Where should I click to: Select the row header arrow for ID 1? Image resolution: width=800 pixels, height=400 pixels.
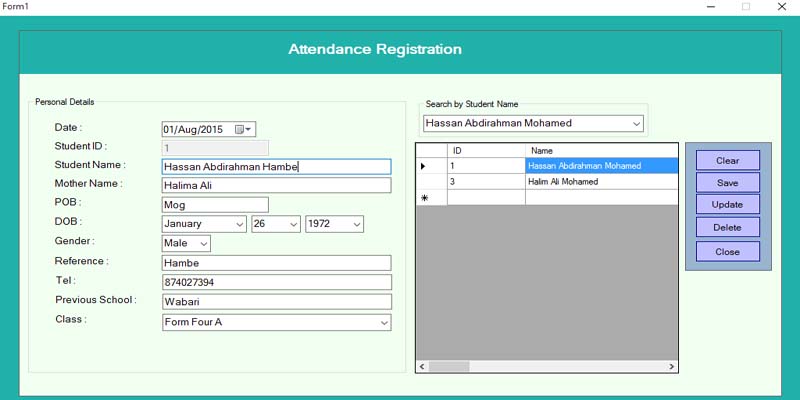pyautogui.click(x=422, y=166)
